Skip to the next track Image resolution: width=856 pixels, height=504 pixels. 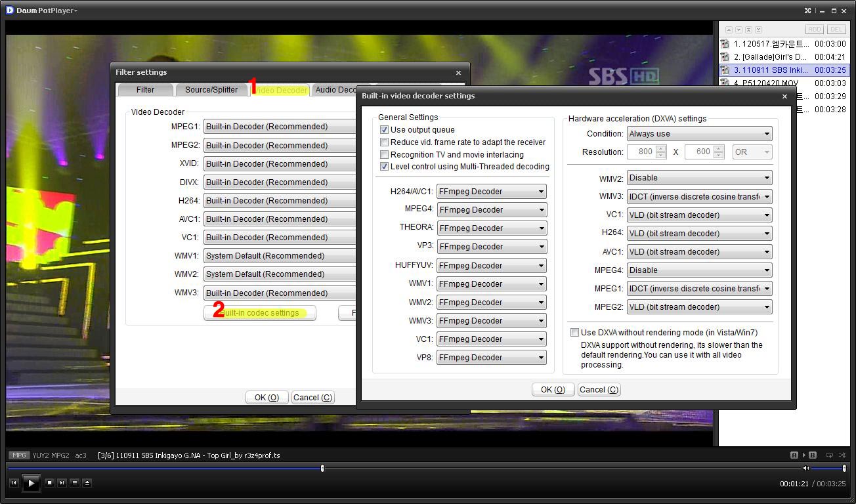pos(62,483)
